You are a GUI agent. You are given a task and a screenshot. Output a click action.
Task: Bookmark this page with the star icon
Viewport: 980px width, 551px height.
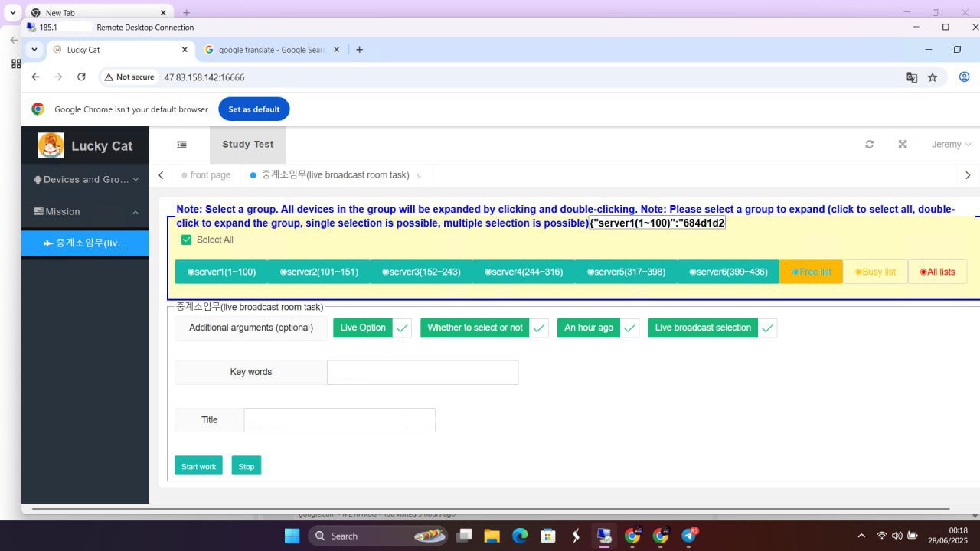(933, 77)
